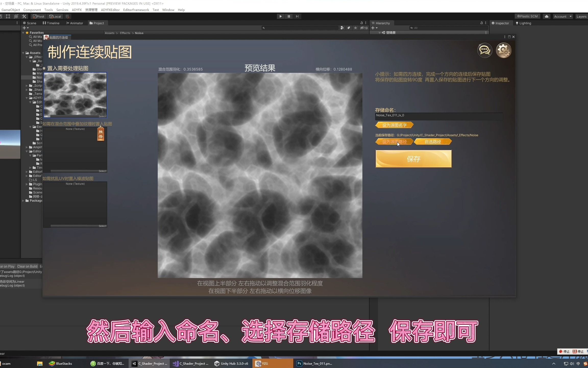The image size is (588, 368).
Task: Click the Hierarchy search magnifier icon
Action: pos(412,28)
